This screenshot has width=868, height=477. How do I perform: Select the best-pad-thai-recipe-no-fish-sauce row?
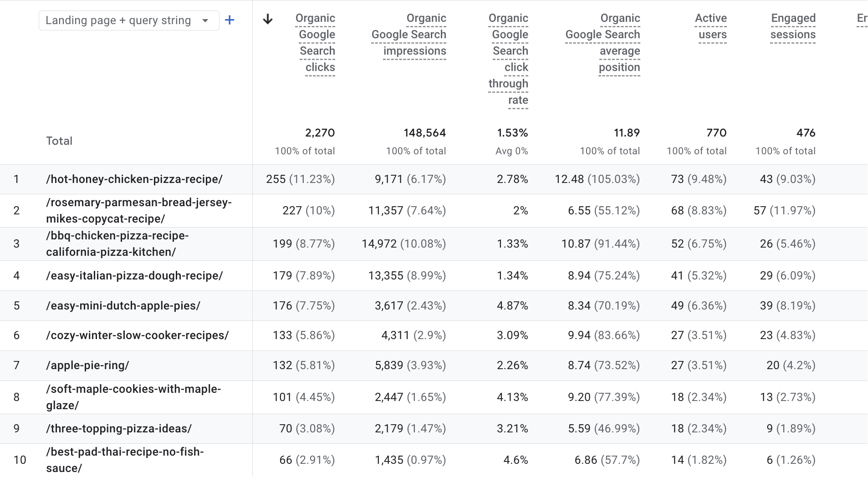click(x=125, y=460)
